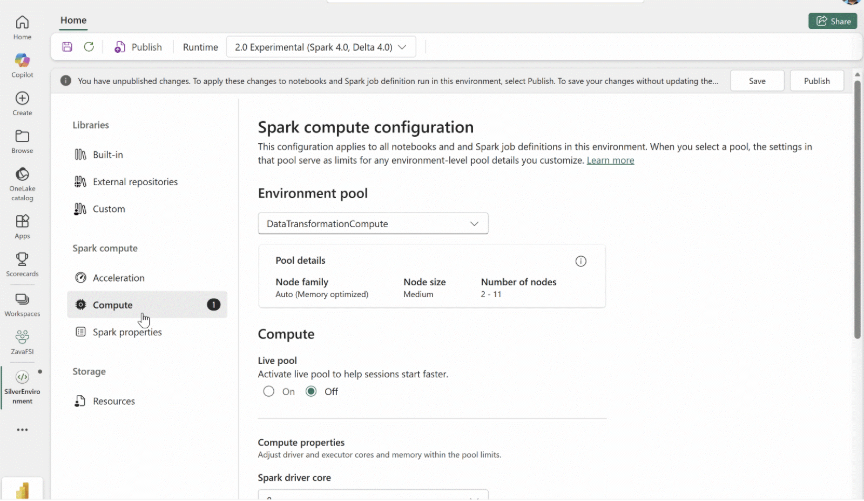Click the Node family value text
This screenshot has height=501, width=864.
click(322, 294)
